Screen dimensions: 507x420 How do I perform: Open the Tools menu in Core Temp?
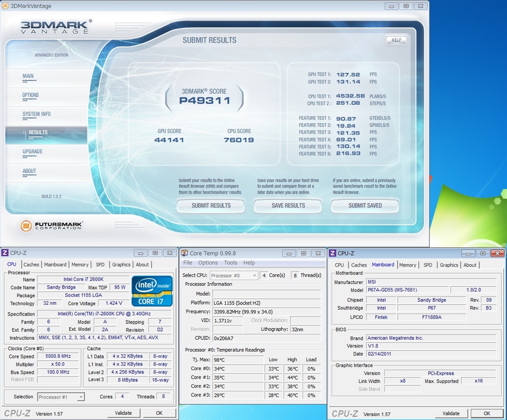231,263
